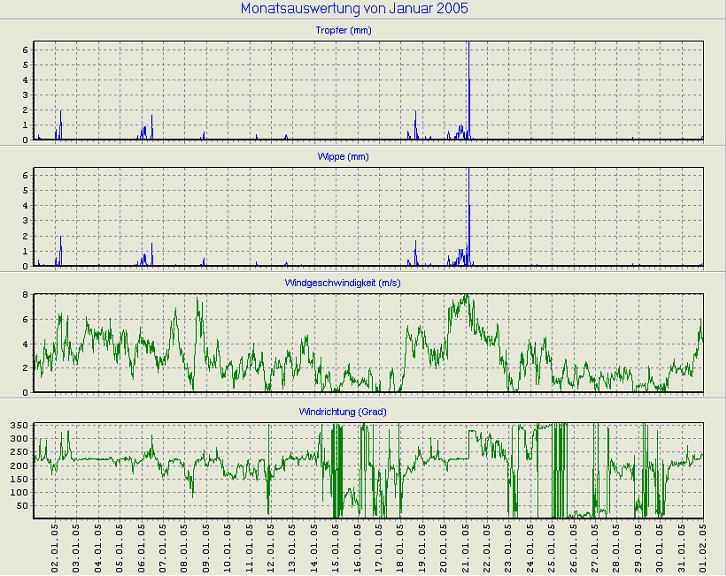Viewport: 726px width, 576px height.
Task: Click the "Windgeschwindigkeit (m/s)" chart title
Action: 343,283
